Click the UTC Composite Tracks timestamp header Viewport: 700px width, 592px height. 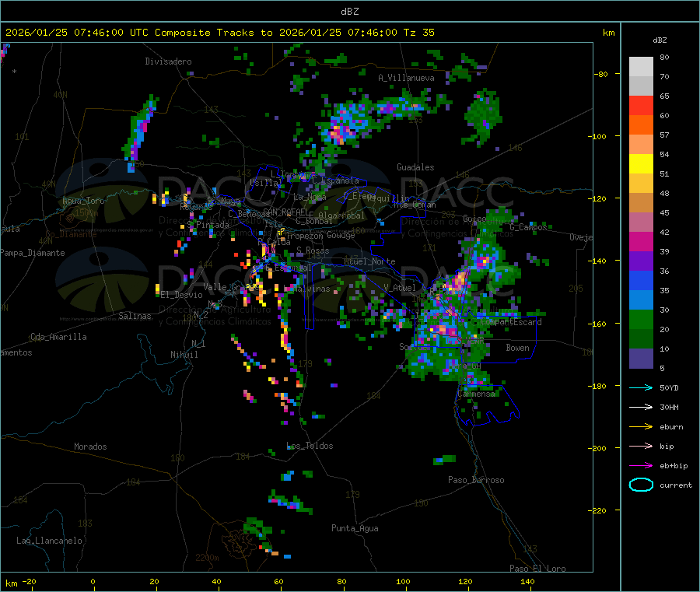pos(220,33)
